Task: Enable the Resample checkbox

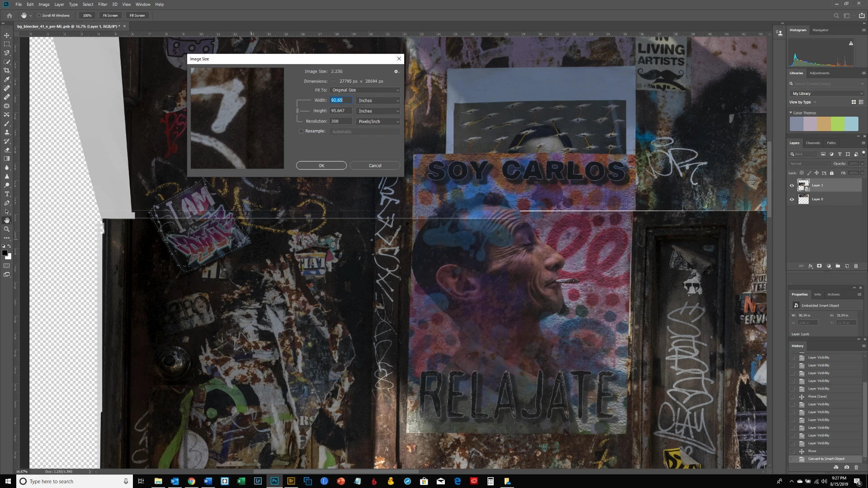Action: click(x=301, y=131)
